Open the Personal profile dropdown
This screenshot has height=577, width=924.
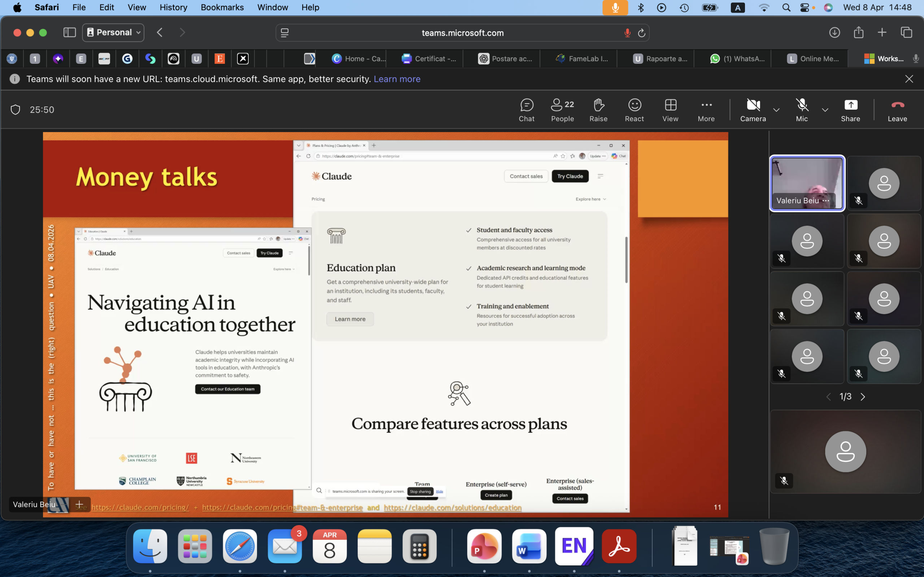pos(113,32)
